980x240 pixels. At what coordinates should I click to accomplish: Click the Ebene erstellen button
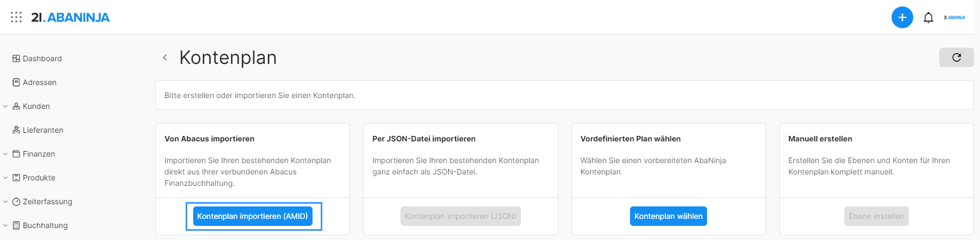(876, 216)
